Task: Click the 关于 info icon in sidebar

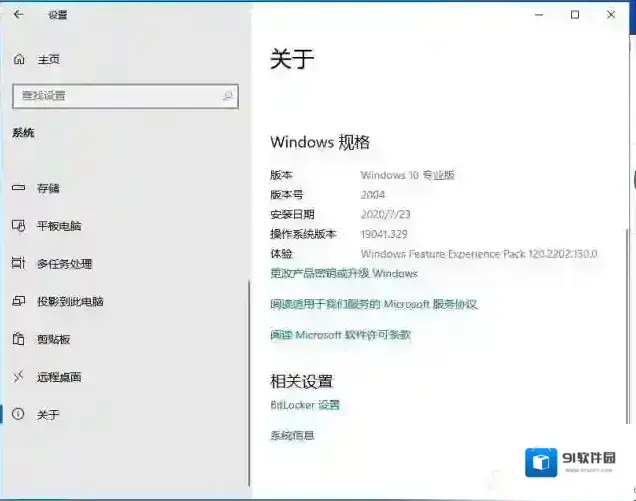Action: (x=17, y=414)
